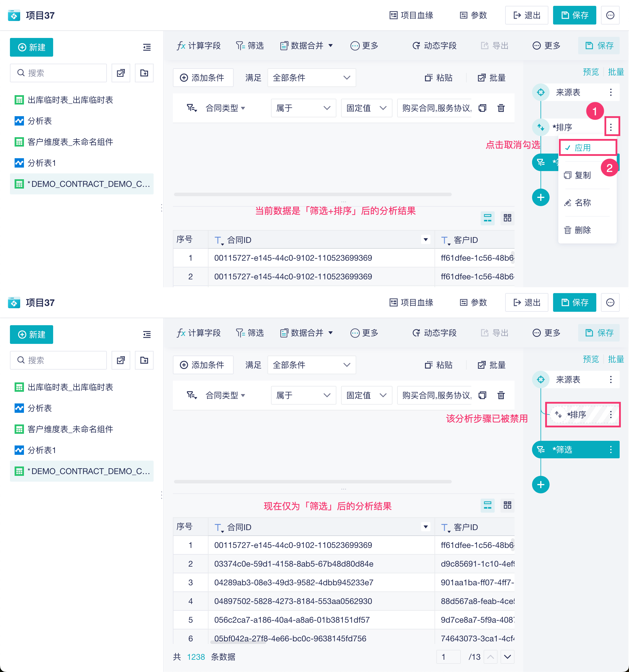
Task: Click the 添加条件 button
Action: [x=203, y=78]
